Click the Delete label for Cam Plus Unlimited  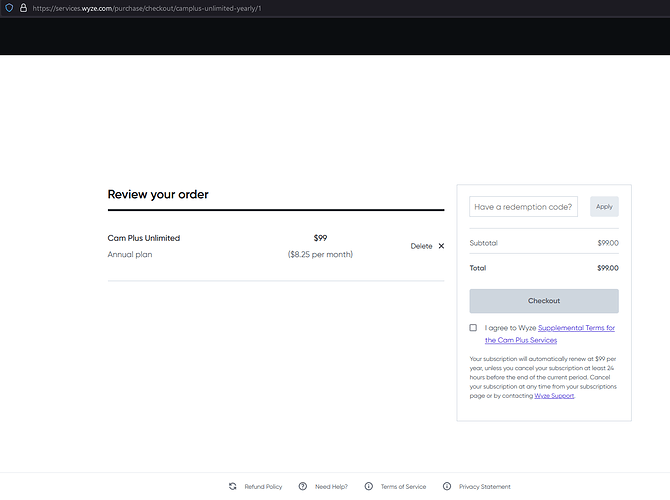pyautogui.click(x=421, y=246)
